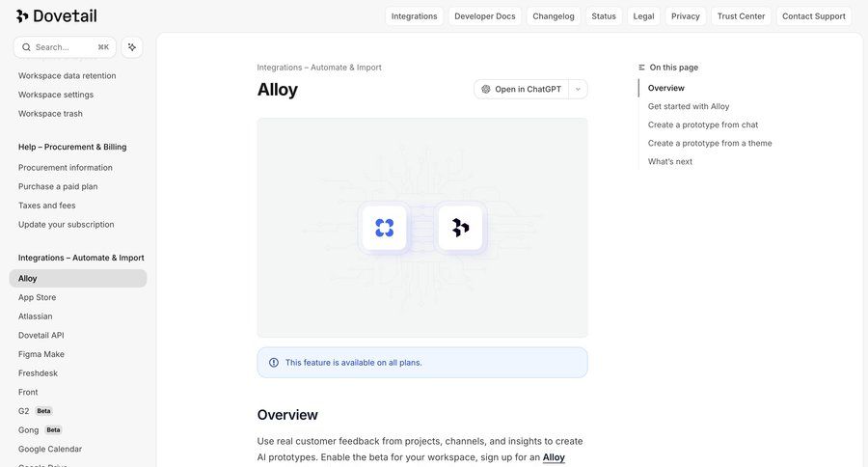Open the Privacy top navigation item

pos(686,16)
